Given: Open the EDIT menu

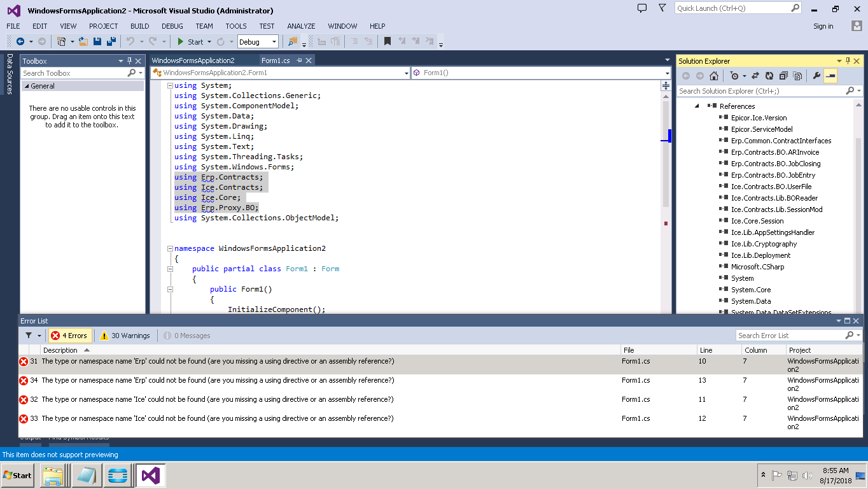Looking at the screenshot, I should coord(40,26).
